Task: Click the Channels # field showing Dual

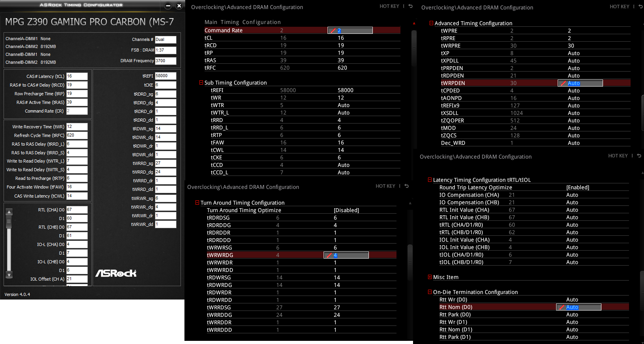Action: pyautogui.click(x=166, y=39)
